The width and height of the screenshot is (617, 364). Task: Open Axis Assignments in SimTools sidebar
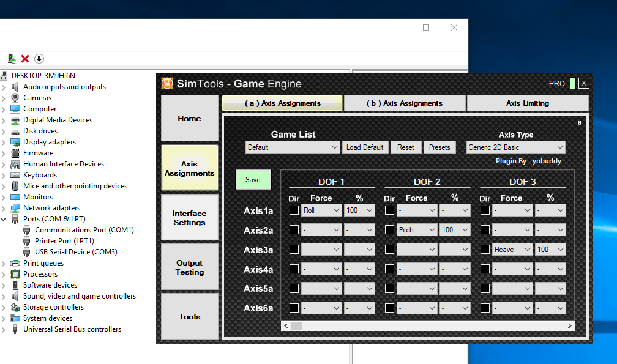189,168
